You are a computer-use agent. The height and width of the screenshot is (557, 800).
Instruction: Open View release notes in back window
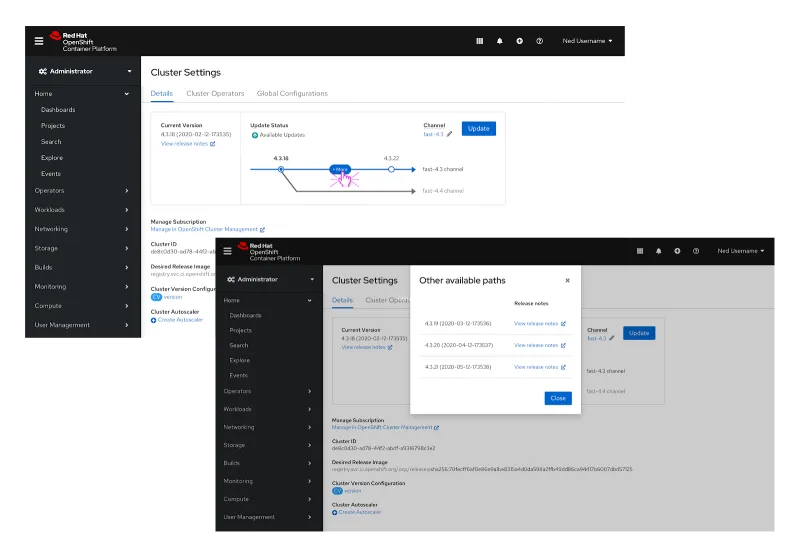tap(188, 144)
